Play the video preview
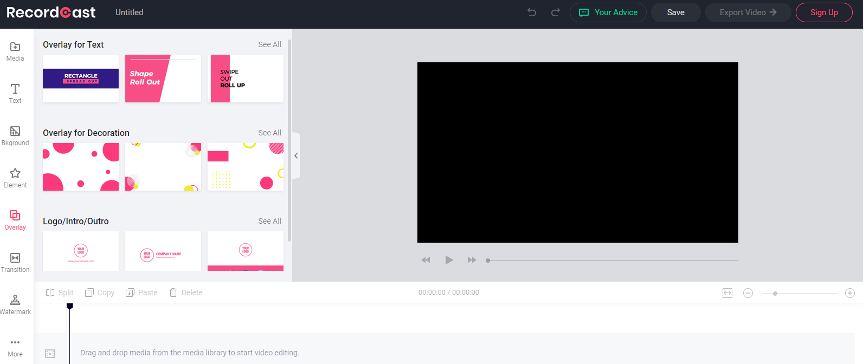Image resolution: width=864 pixels, height=364 pixels. (x=449, y=260)
